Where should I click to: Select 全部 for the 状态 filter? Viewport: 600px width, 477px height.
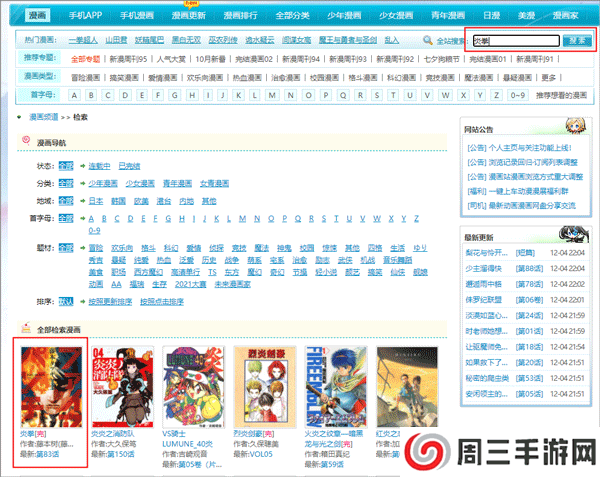(66, 166)
